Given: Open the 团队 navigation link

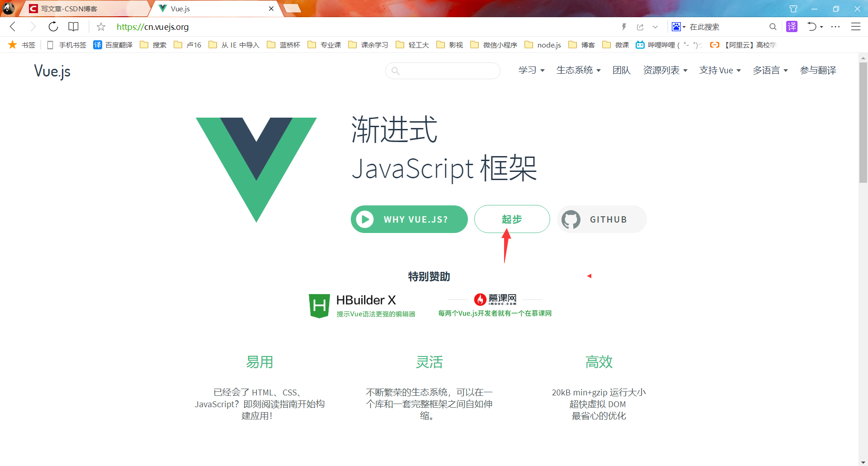Looking at the screenshot, I should click(x=622, y=70).
